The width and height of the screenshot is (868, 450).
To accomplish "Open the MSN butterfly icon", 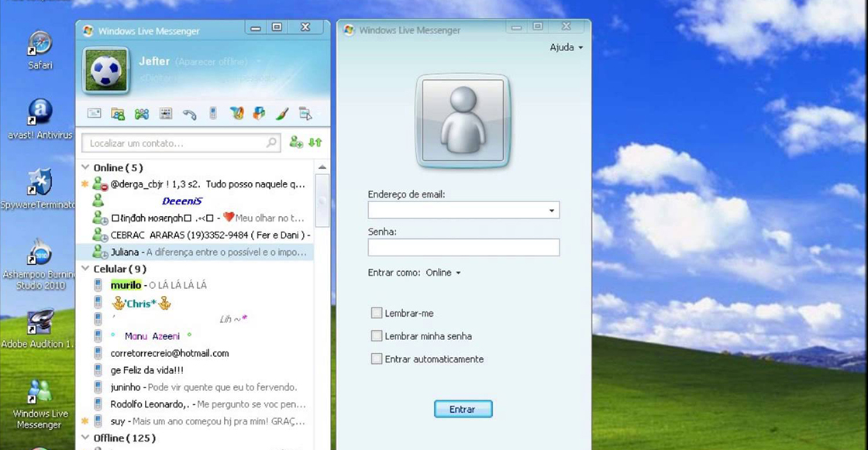I will point(236,114).
